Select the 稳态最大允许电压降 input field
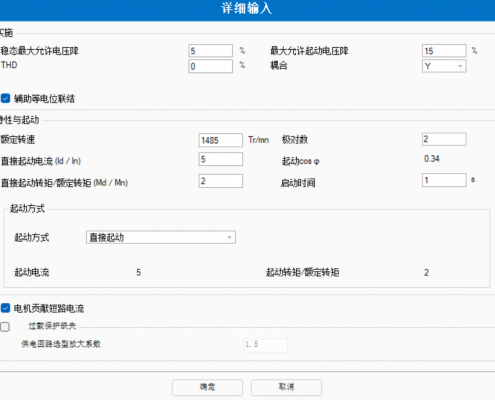Image resolution: width=495 pixels, height=400 pixels. tap(210, 51)
